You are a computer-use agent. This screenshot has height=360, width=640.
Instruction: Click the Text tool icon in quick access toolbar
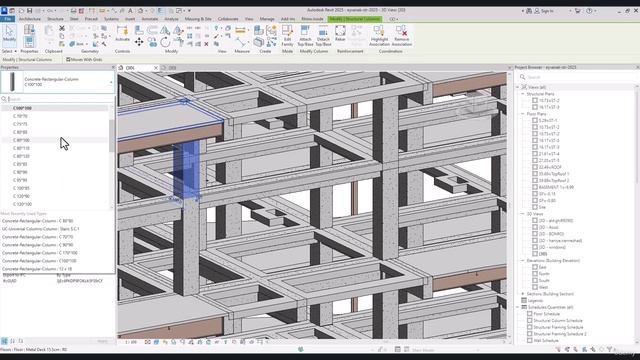pyautogui.click(x=130, y=11)
